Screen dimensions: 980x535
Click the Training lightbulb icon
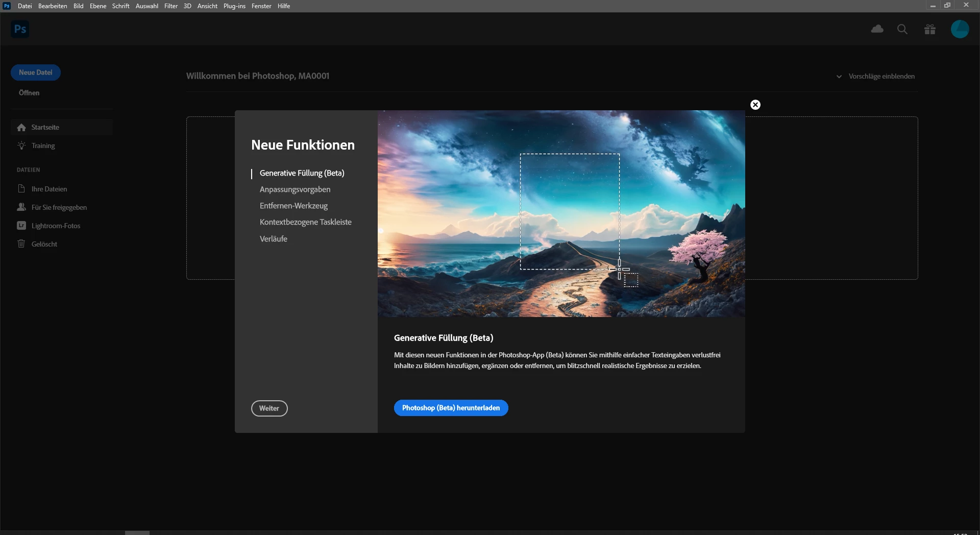pyautogui.click(x=21, y=145)
